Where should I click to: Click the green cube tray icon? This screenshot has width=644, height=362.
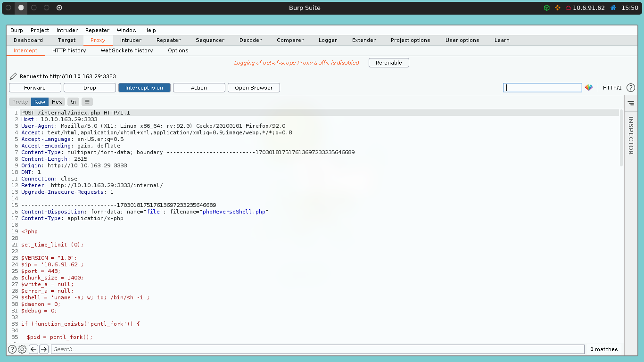point(546,8)
